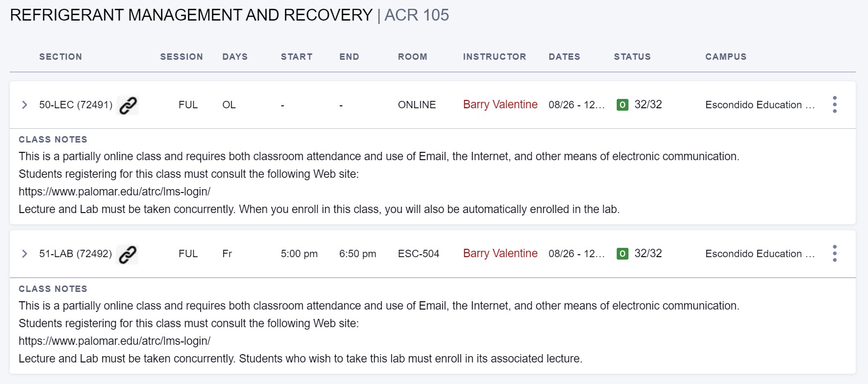This screenshot has width=868, height=384.
Task: Open the three-dot menu for 50-LEC row
Action: [834, 105]
